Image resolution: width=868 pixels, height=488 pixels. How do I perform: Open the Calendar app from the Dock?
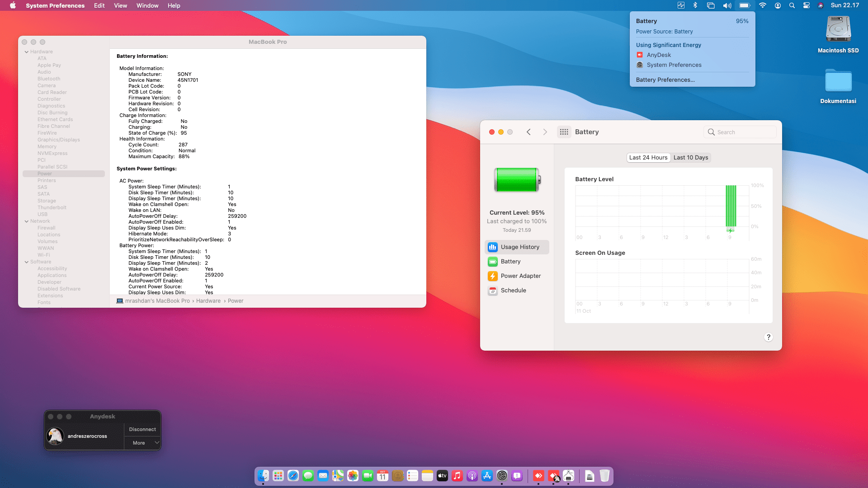[x=382, y=476]
